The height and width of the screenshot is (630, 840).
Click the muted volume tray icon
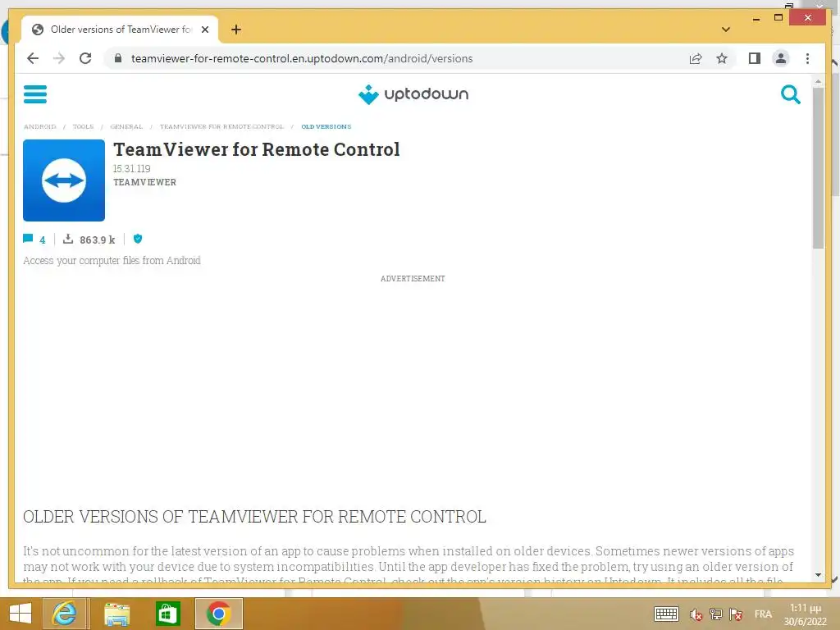pos(696,614)
